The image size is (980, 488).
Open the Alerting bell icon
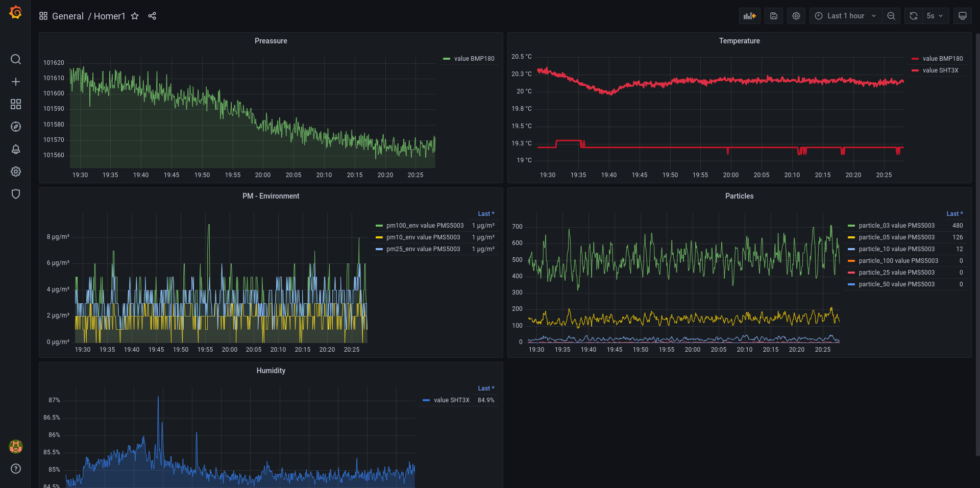[16, 149]
